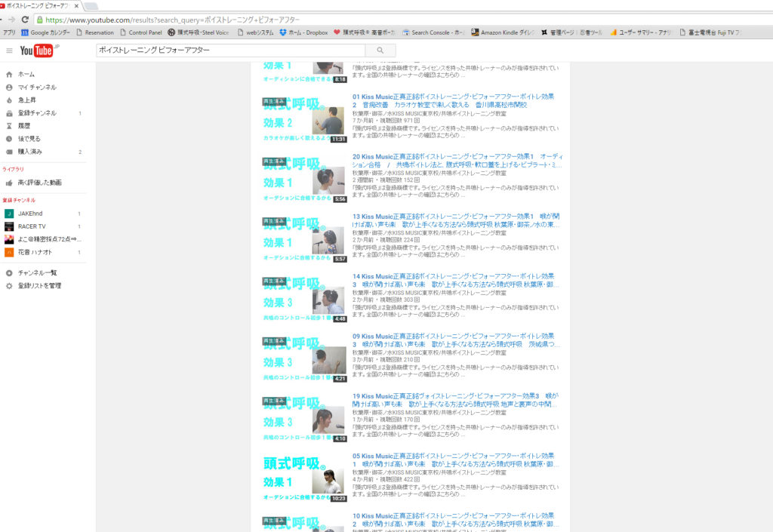Image resolution: width=773 pixels, height=532 pixels.
Task: Open the channel name under "20 Kiss Music" title
Action: coord(429,173)
